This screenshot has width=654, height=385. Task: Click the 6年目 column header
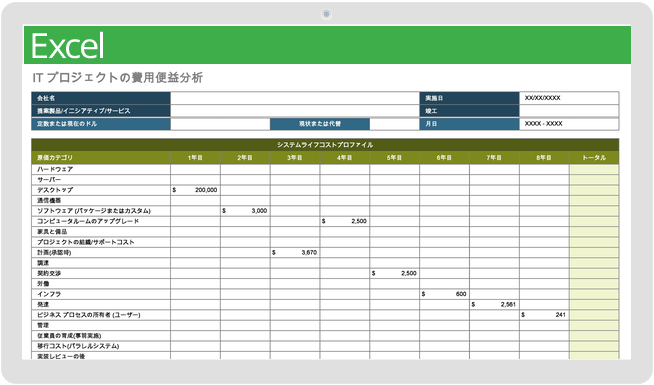(444, 158)
